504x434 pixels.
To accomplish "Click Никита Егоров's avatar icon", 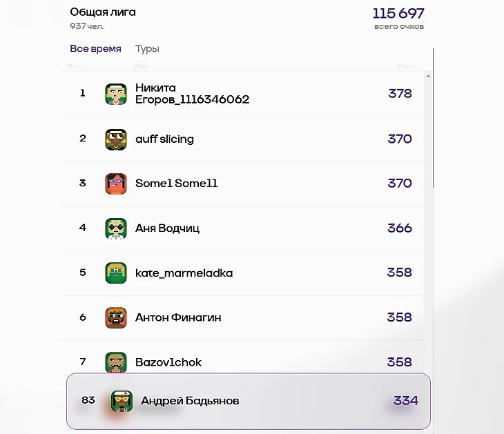I will [116, 94].
